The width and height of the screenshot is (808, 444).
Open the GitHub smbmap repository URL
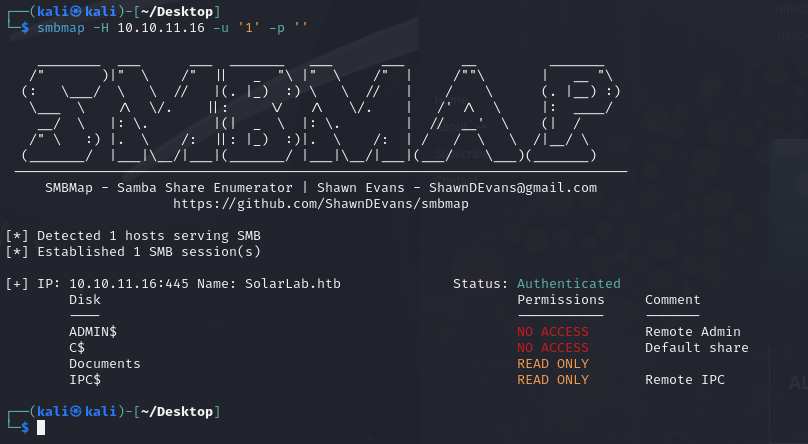[x=321, y=203]
